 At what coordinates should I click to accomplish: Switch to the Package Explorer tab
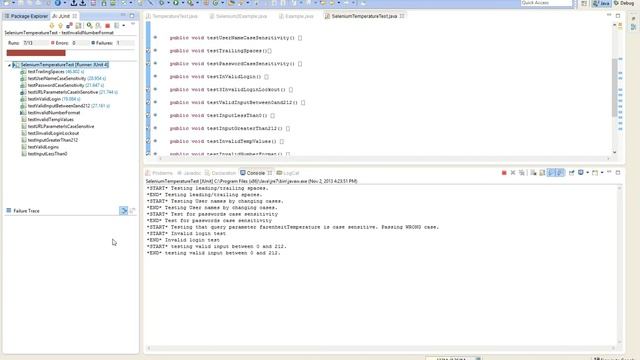pos(26,16)
